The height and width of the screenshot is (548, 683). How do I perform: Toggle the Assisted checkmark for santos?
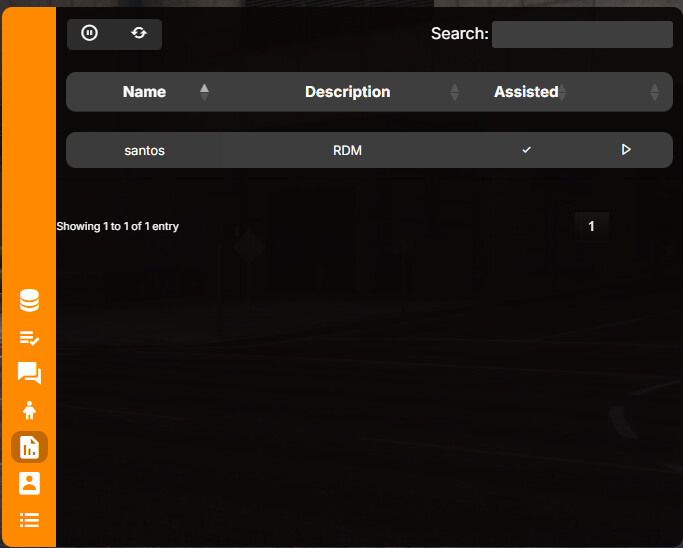tap(526, 150)
